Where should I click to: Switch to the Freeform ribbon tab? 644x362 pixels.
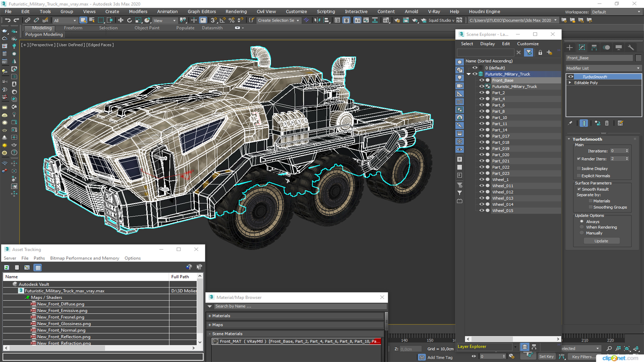coord(73,28)
